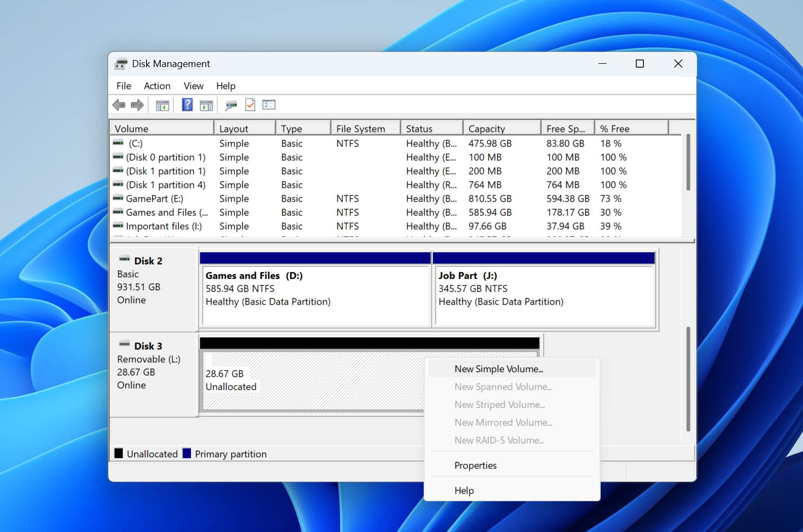Minimize the Disk Management window
The width and height of the screenshot is (803, 532).
[602, 64]
